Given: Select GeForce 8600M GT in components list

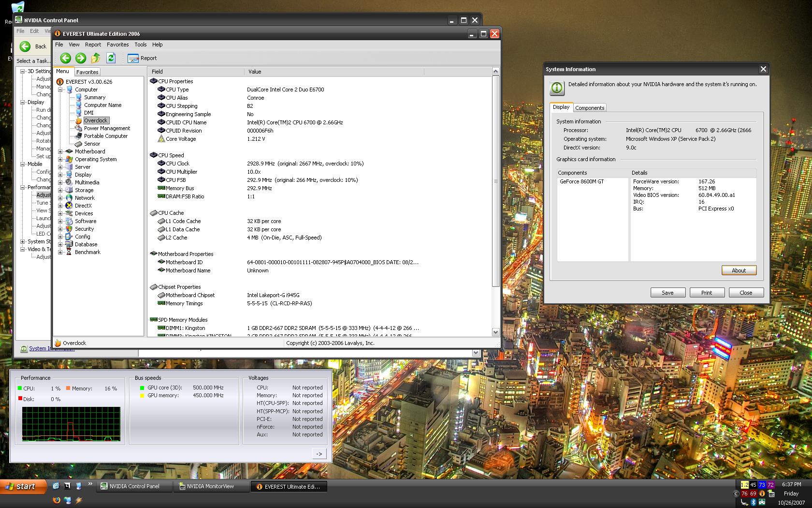Looking at the screenshot, I should click(581, 181).
